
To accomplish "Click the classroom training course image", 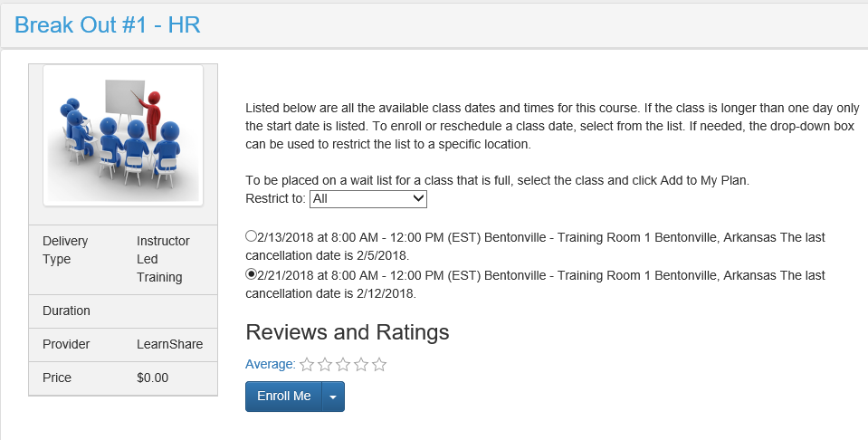I will pyautogui.click(x=123, y=135).
